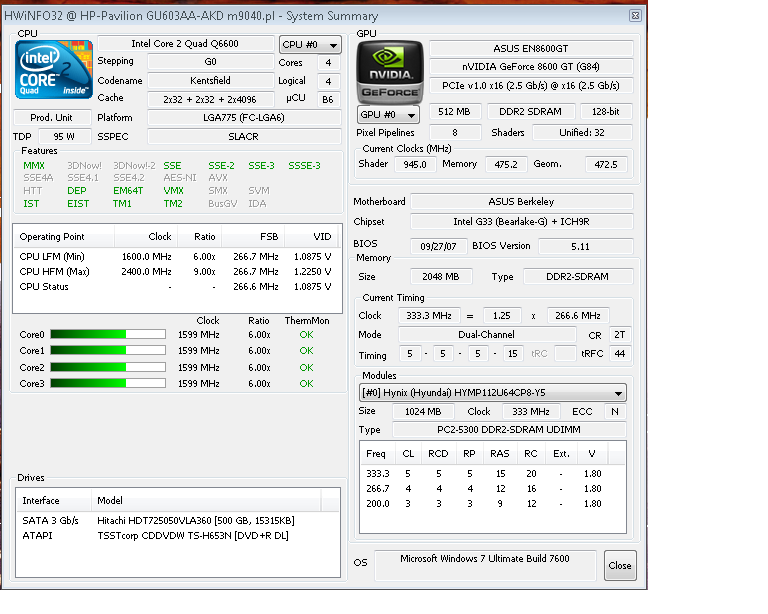768x614 pixels.
Task: Click the Kentsfield codename field
Action: point(210,81)
